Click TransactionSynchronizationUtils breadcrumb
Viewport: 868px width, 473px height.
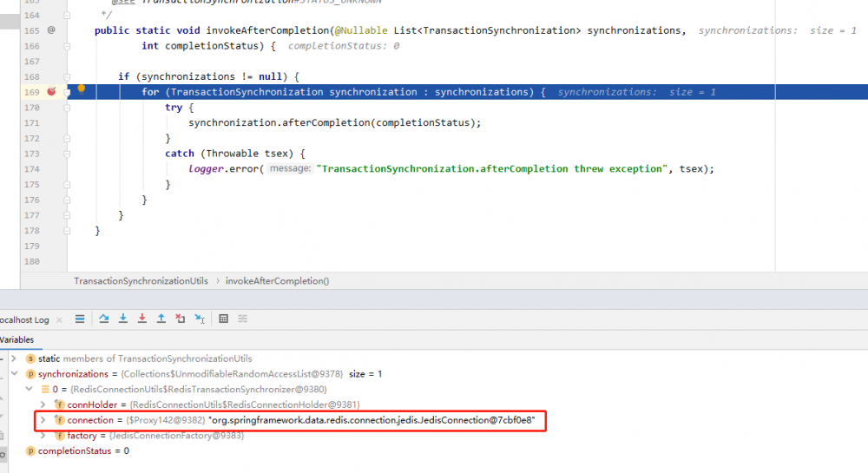pos(141,281)
